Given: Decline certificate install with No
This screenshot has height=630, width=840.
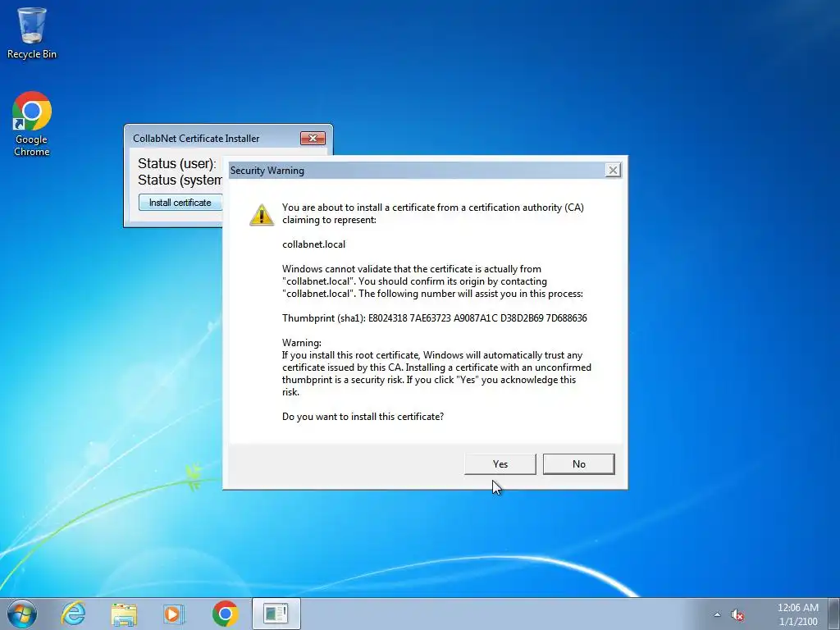Looking at the screenshot, I should click(578, 464).
